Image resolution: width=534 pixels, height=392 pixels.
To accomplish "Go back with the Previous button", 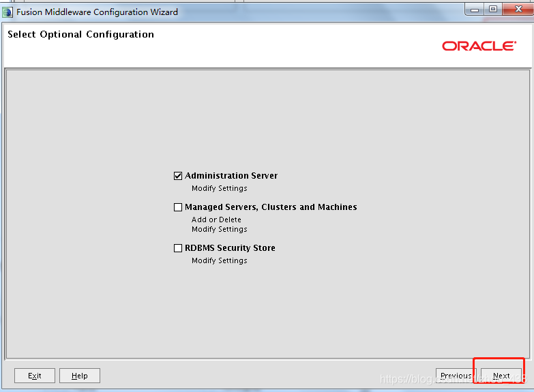I will coord(456,376).
